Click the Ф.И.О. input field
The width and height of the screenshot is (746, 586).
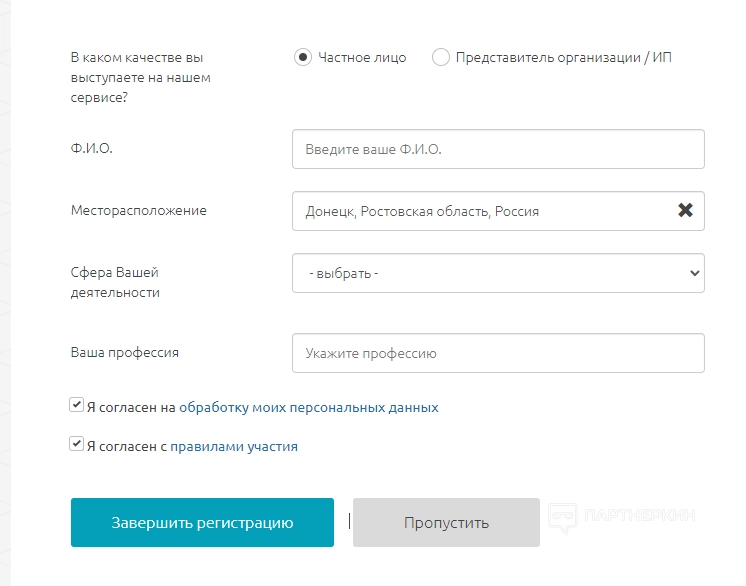pyautogui.click(x=498, y=149)
